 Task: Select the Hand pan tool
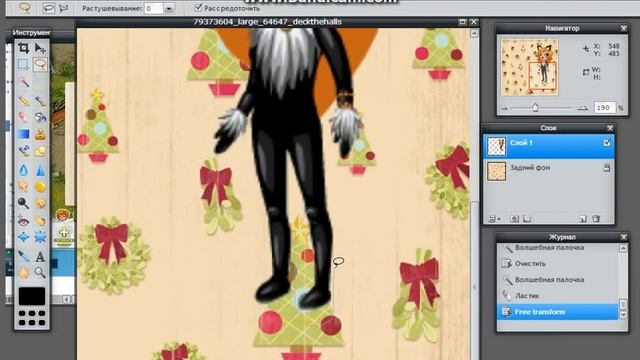tap(23, 272)
